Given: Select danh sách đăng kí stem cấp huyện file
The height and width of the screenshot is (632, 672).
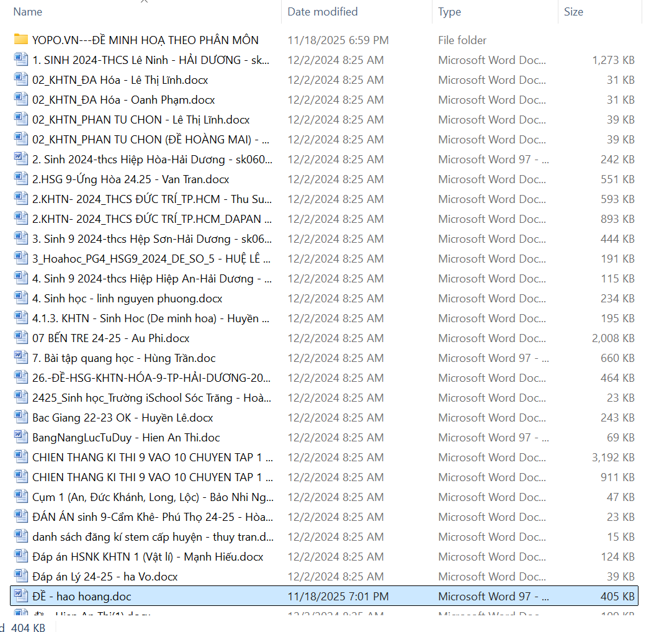Looking at the screenshot, I should click(152, 537).
